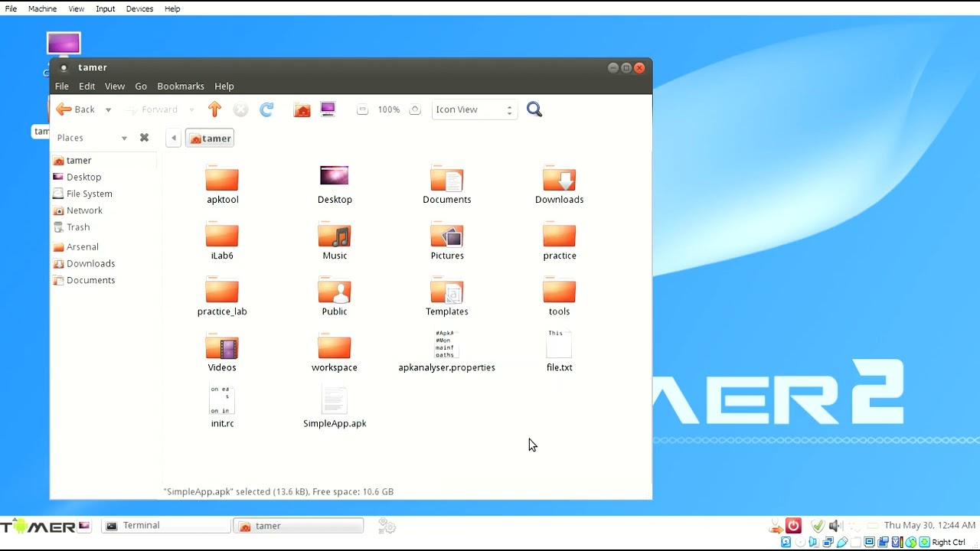Screen dimensions: 980x551
Task: Open the VirtualBox Machine menu
Action: [x=42, y=8]
